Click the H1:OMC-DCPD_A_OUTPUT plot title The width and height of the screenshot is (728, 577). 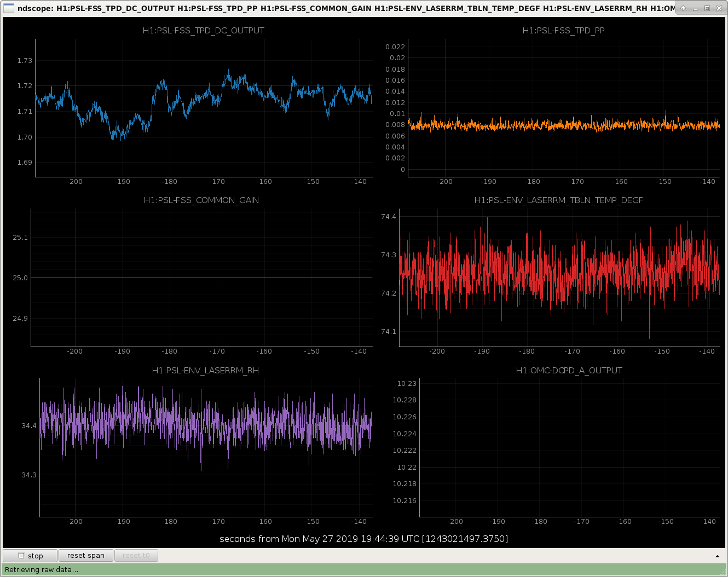tap(569, 371)
